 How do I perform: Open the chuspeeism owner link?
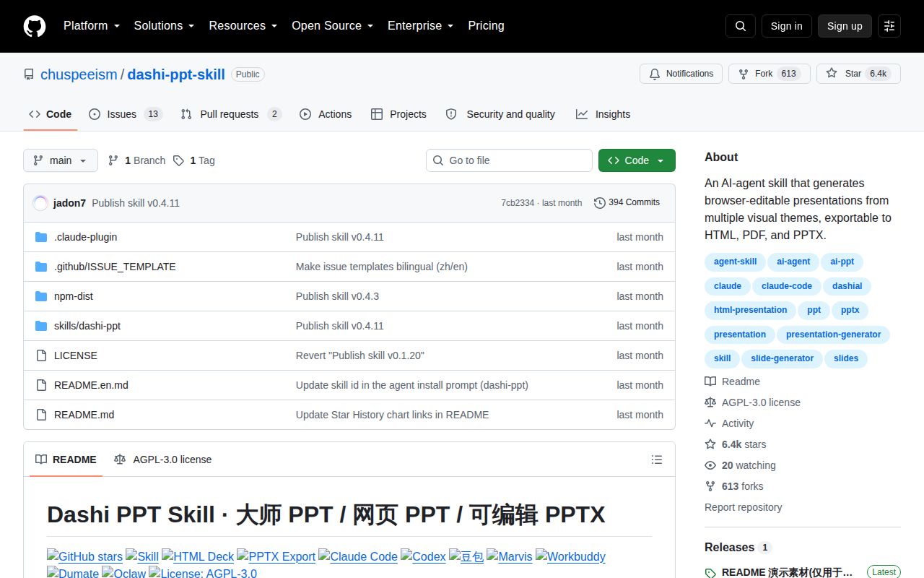[x=79, y=74]
